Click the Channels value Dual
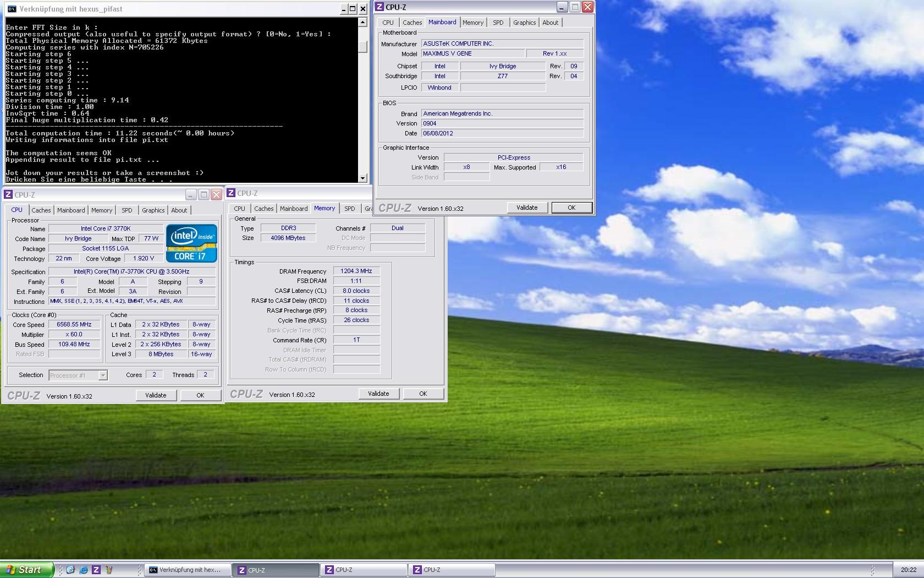 click(x=398, y=228)
